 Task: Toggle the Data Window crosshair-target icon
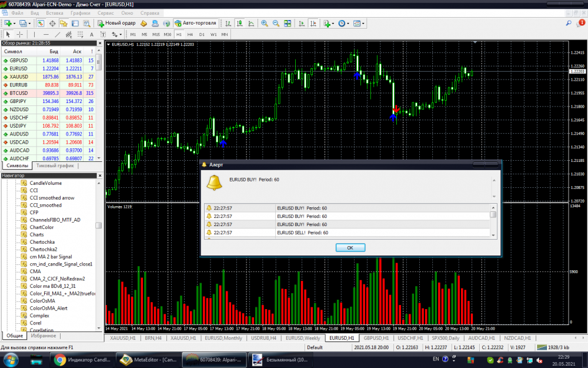[x=52, y=24]
